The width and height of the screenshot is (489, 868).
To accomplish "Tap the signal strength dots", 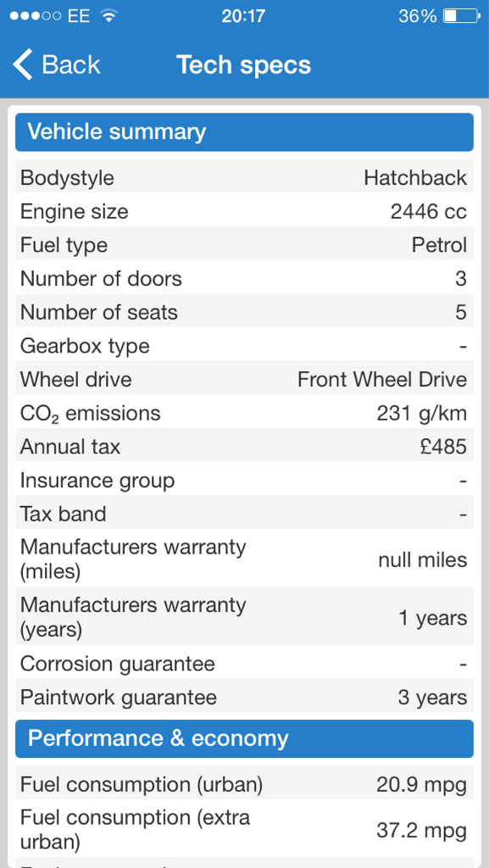I will (36, 16).
